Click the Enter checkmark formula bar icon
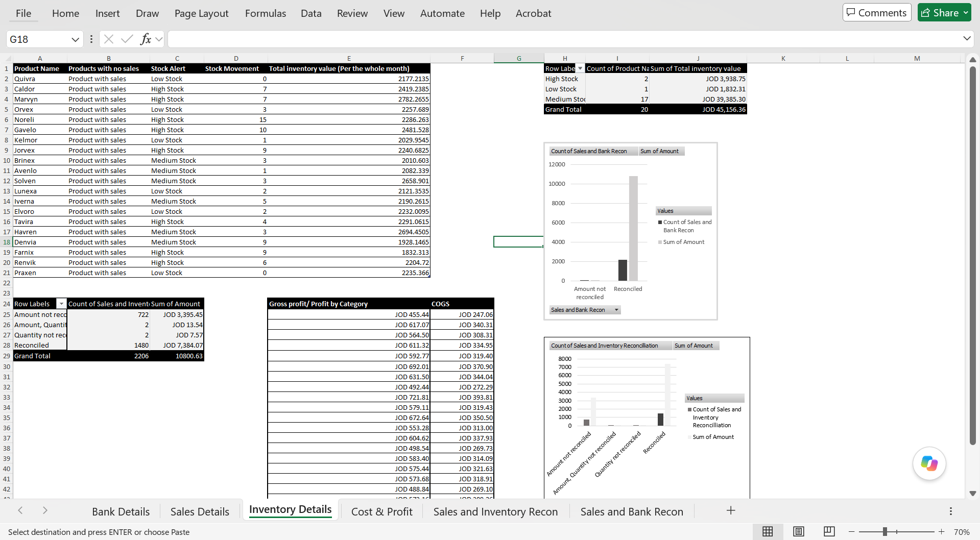This screenshot has height=540, width=980. coord(127,39)
